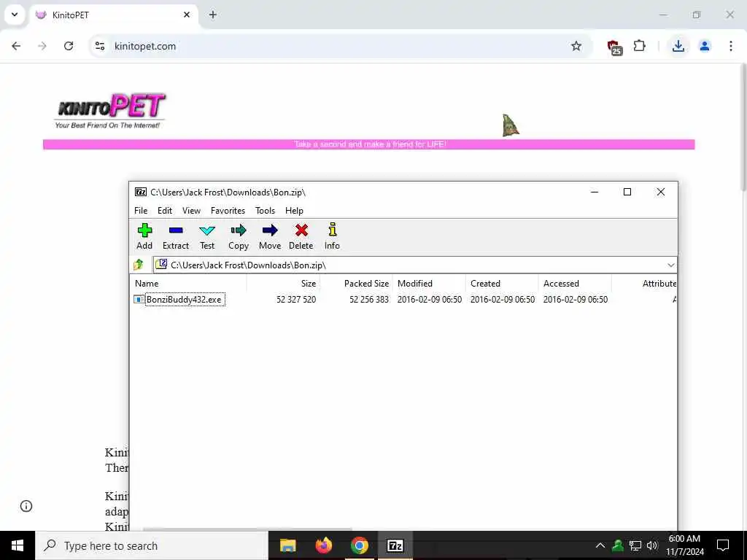The width and height of the screenshot is (747, 560).
Task: Open the Windows Start menu
Action: tap(18, 545)
